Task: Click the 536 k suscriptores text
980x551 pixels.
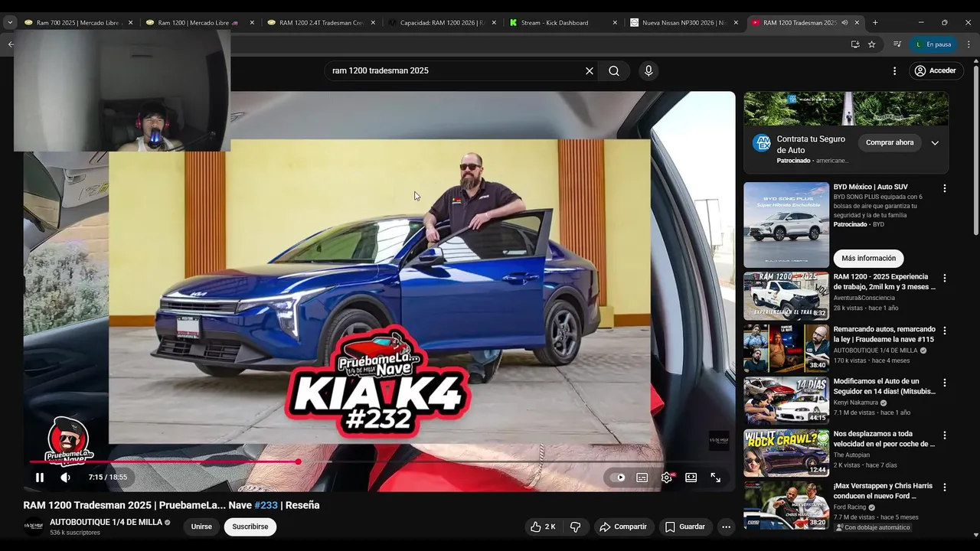Action: coord(75,533)
